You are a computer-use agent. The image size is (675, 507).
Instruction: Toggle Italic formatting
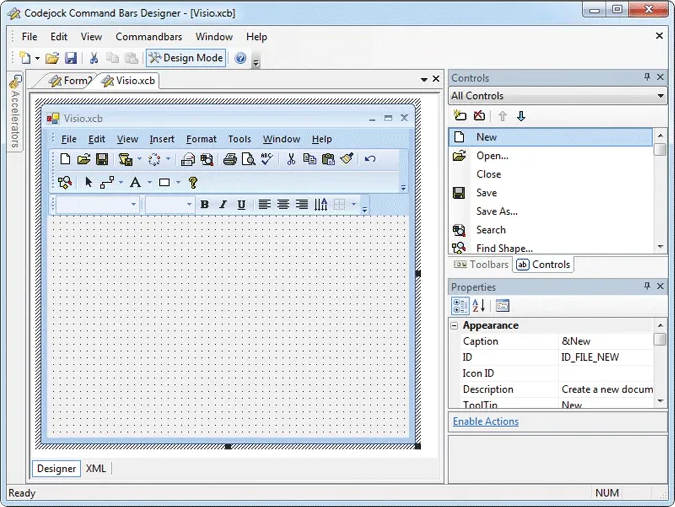point(223,204)
